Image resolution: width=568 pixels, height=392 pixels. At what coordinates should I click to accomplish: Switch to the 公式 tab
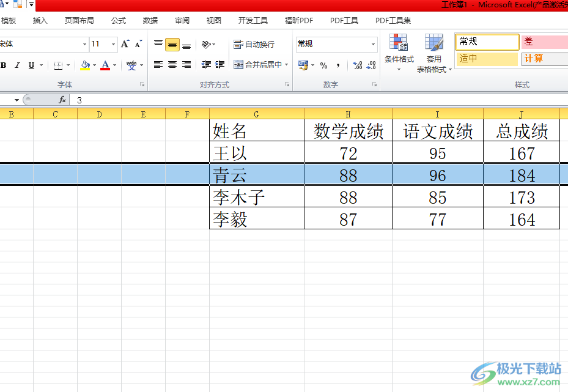(x=119, y=21)
